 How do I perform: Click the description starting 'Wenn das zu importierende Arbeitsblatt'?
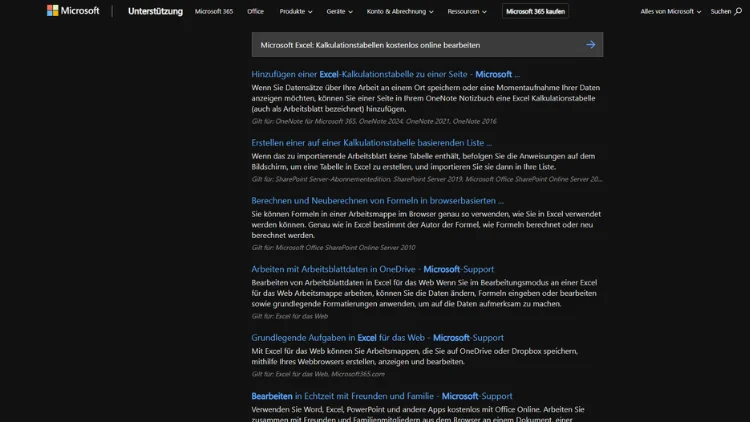(x=423, y=161)
